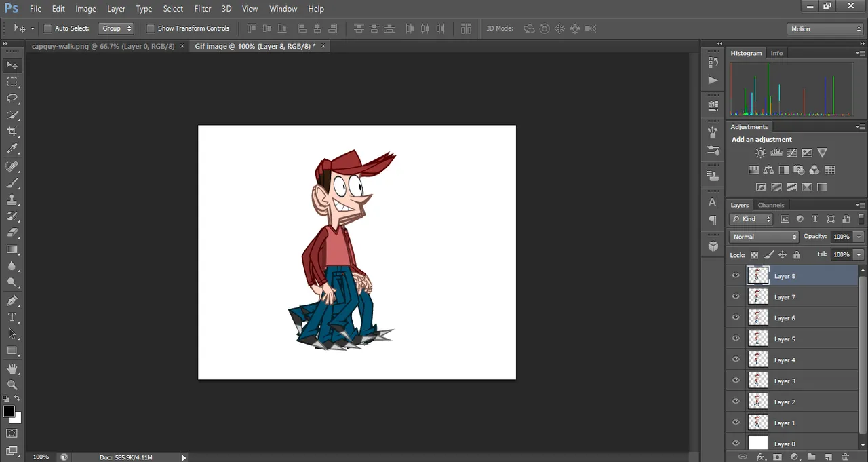This screenshot has height=462, width=868.
Task: Open the Auto-Select Group dropdown
Action: pyautogui.click(x=116, y=28)
